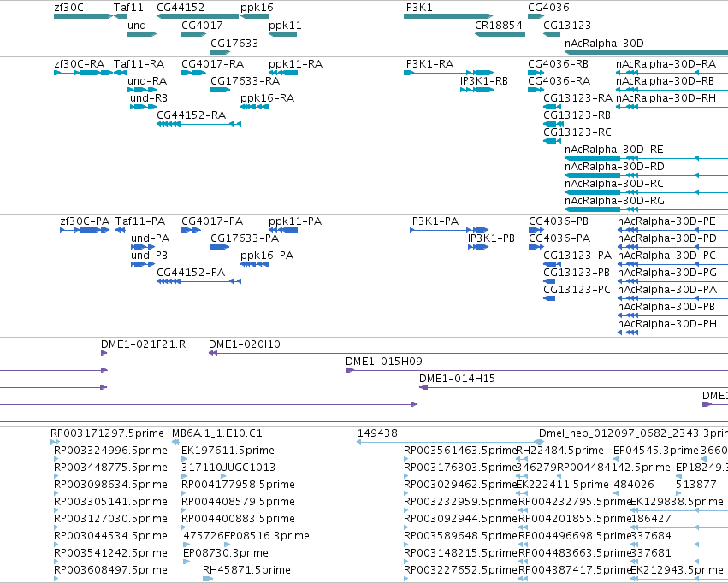Click the CG17633-PA protein bar
Screen dimensions: 728x583
[220, 247]
